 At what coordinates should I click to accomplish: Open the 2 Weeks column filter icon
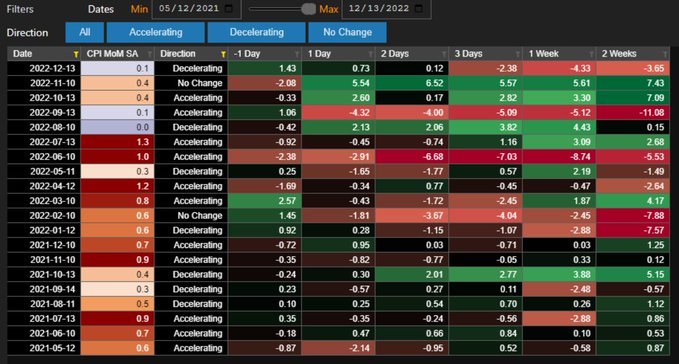665,54
